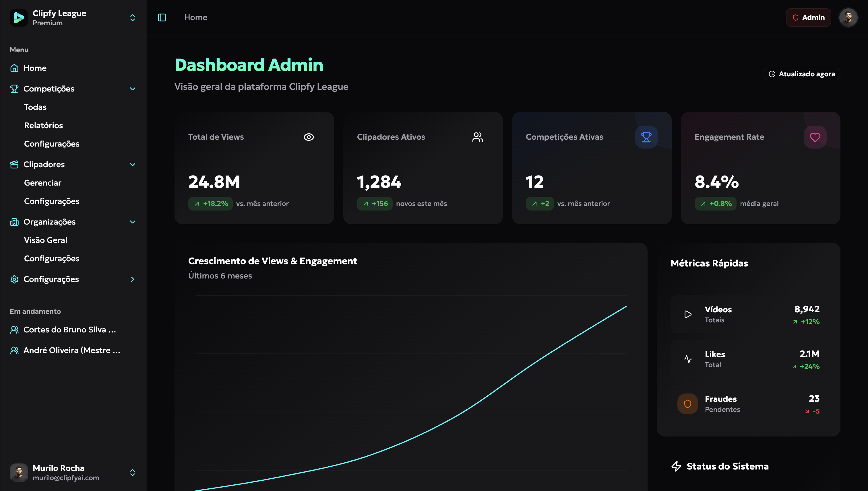Toggle the sidebar panel icon
This screenshot has width=868, height=491.
(x=162, y=17)
